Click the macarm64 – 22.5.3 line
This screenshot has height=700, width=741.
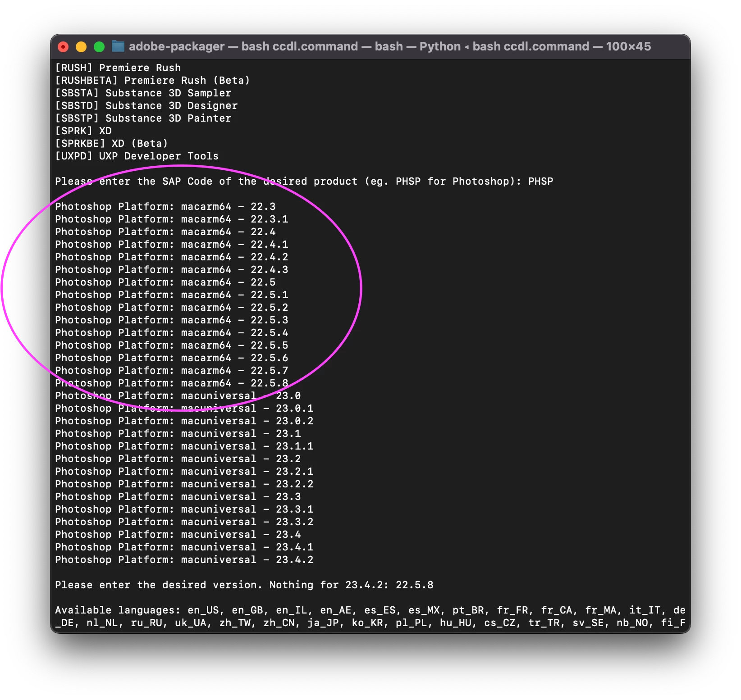click(x=172, y=320)
